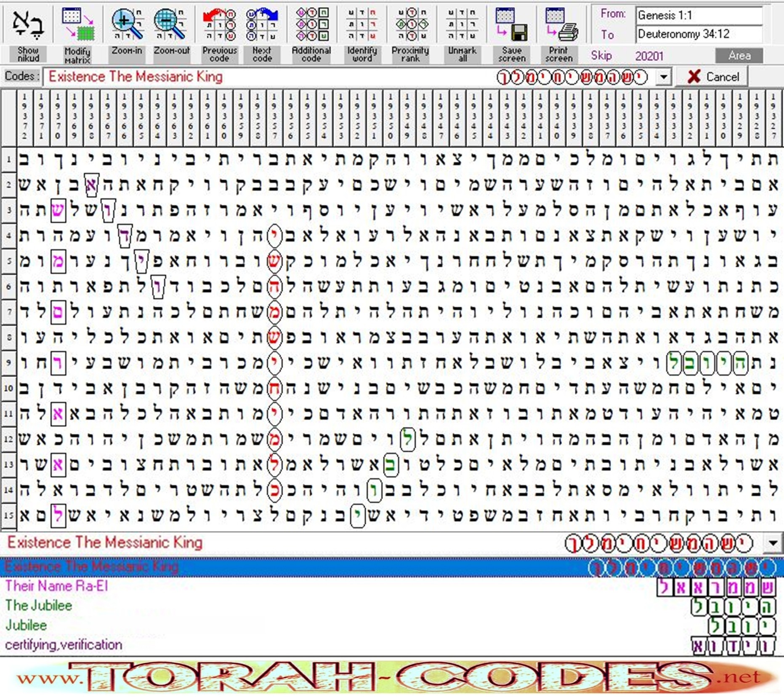
Task: Select the certifying,verification code entry
Action: coord(392,645)
